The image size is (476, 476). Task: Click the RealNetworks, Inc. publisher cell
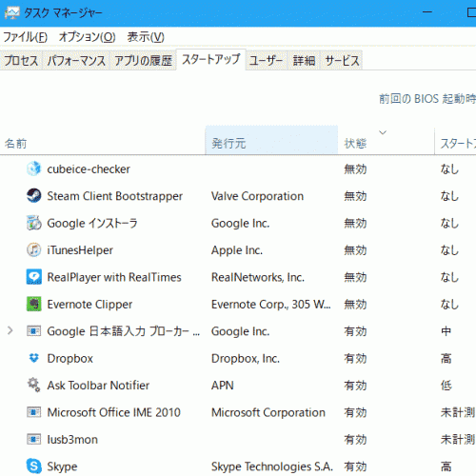(x=258, y=277)
